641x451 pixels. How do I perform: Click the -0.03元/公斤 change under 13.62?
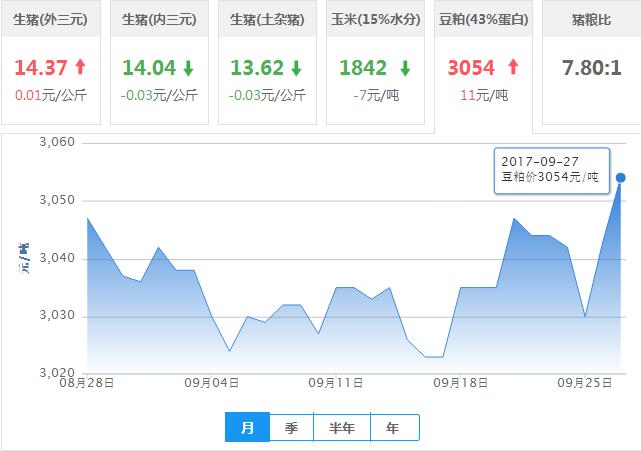[x=267, y=95]
